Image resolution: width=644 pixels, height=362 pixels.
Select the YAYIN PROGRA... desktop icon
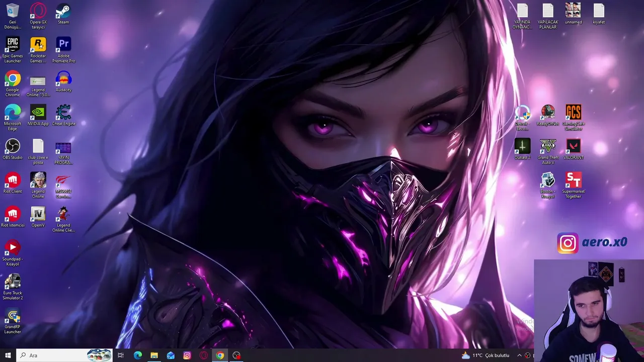[63, 153]
